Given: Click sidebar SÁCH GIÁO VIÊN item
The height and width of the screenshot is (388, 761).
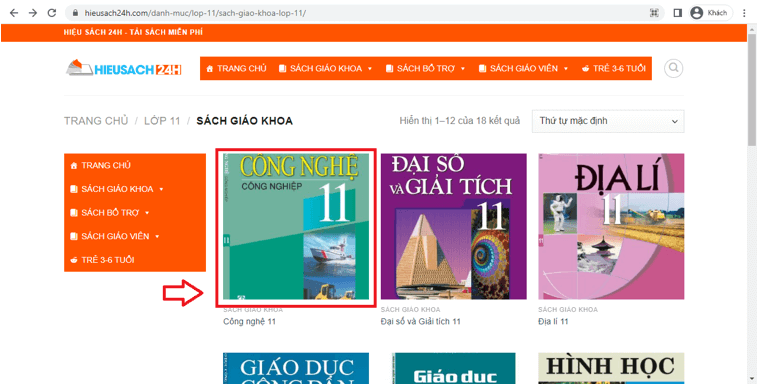Looking at the screenshot, I should 135,236.
